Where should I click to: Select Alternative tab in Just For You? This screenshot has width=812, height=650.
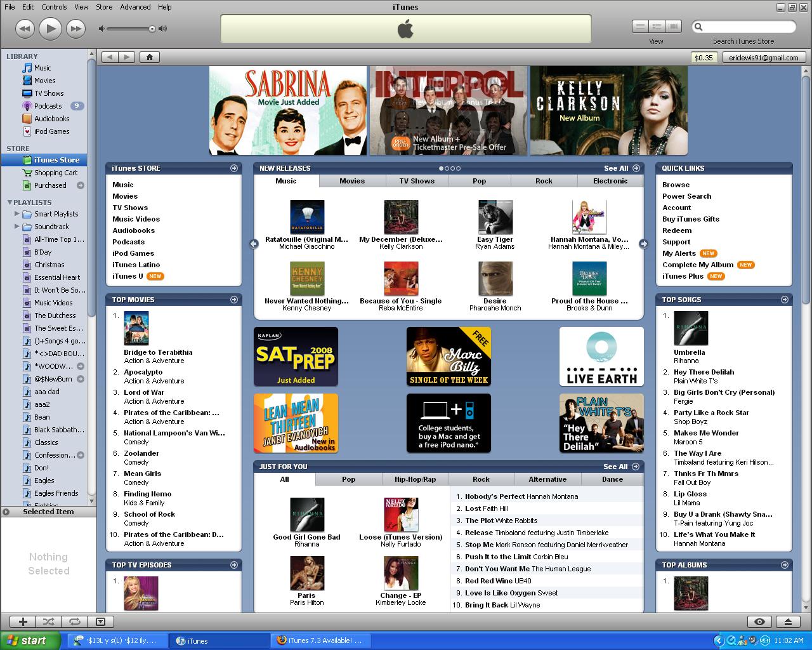547,479
